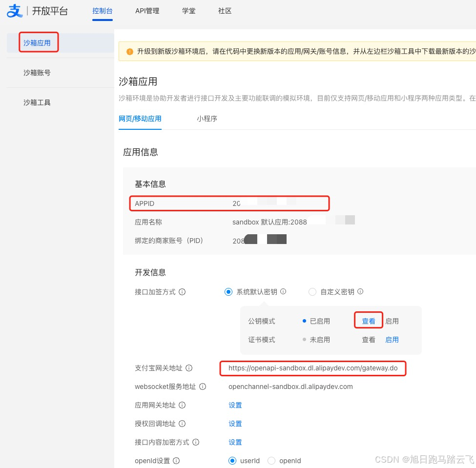Click the 基本信息 subsection heading

[x=150, y=184]
